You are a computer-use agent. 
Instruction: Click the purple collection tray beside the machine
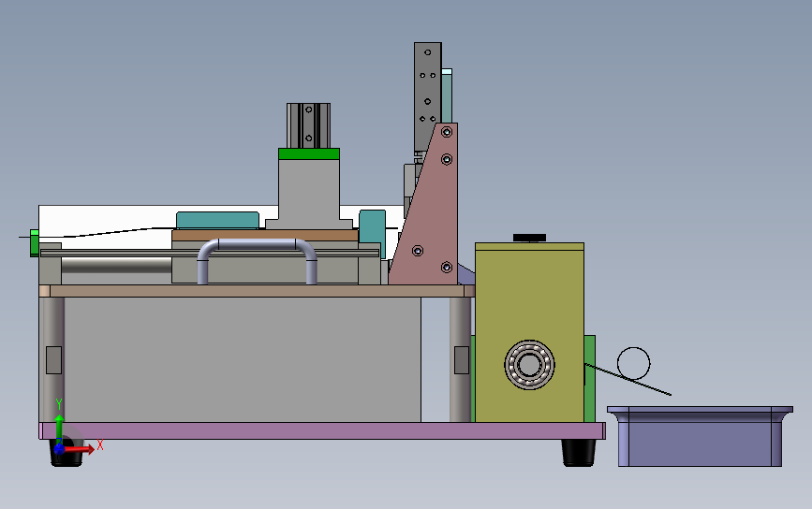pos(700,436)
